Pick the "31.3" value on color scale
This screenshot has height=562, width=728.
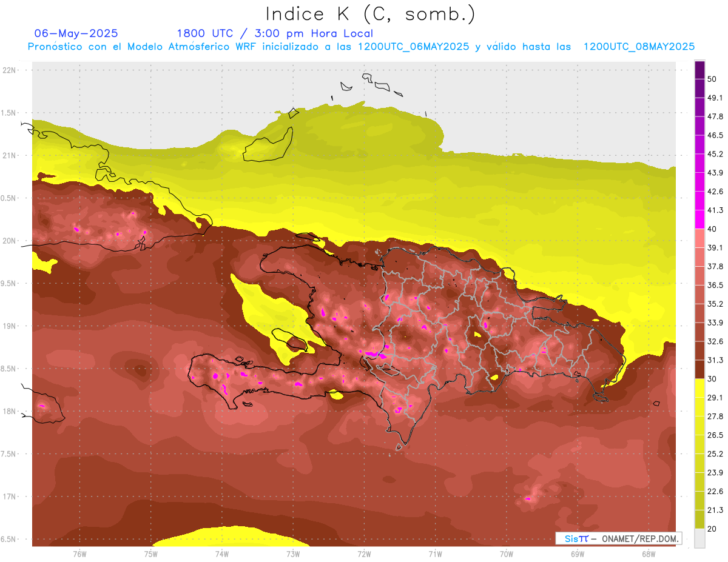click(x=715, y=360)
